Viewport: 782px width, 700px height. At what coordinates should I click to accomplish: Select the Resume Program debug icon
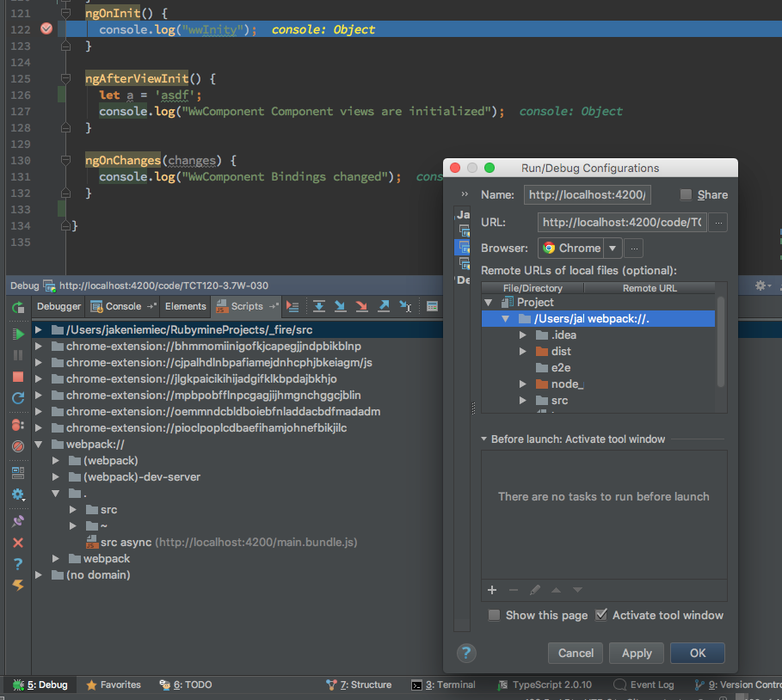(x=17, y=335)
